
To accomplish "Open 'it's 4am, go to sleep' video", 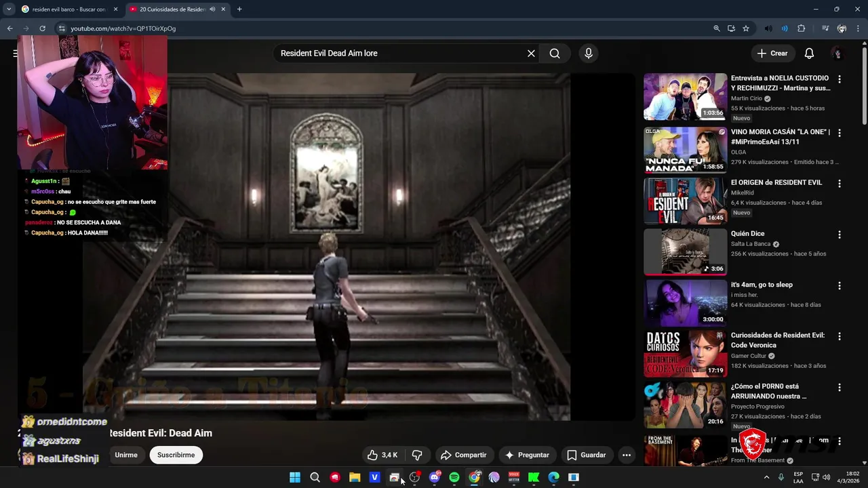I will [x=762, y=285].
